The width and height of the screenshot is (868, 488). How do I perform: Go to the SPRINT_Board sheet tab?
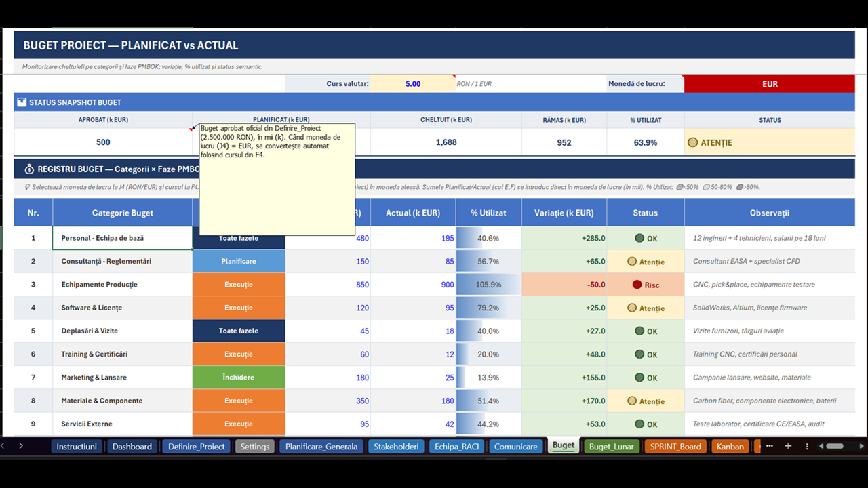(675, 446)
